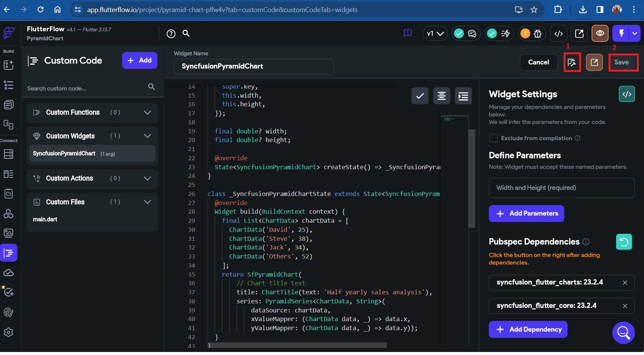
Task: Click the Widget Name input field
Action: (x=254, y=67)
